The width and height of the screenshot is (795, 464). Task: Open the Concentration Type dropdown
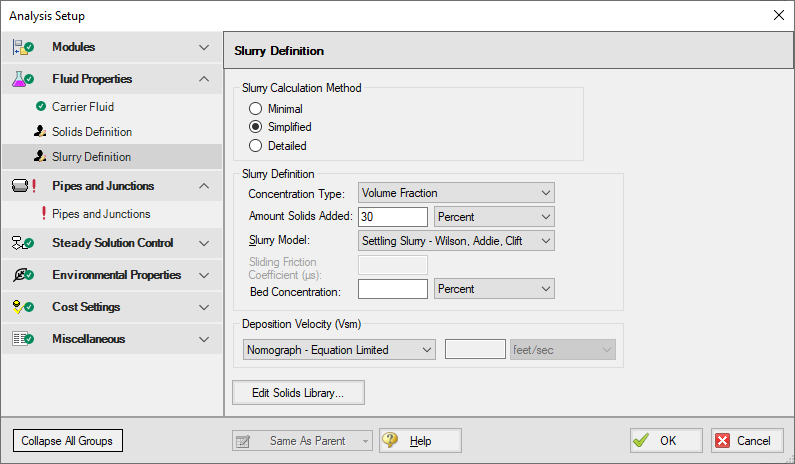click(456, 193)
